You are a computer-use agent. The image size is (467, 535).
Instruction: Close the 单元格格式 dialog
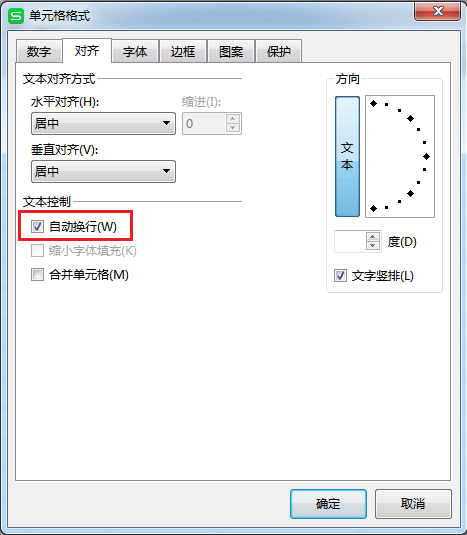click(x=437, y=11)
